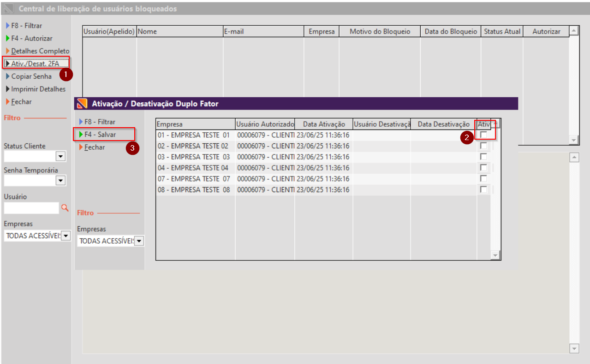Toggle Ativ checkbox for 08 - EMPRESA TESTE 08
This screenshot has width=590, height=364.
pyautogui.click(x=483, y=189)
